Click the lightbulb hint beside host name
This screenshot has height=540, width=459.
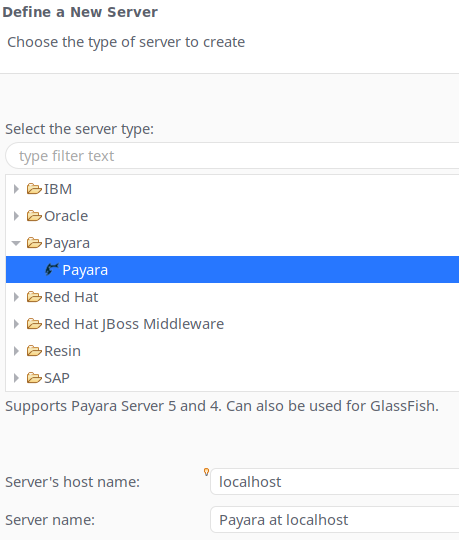pyautogui.click(x=206, y=472)
